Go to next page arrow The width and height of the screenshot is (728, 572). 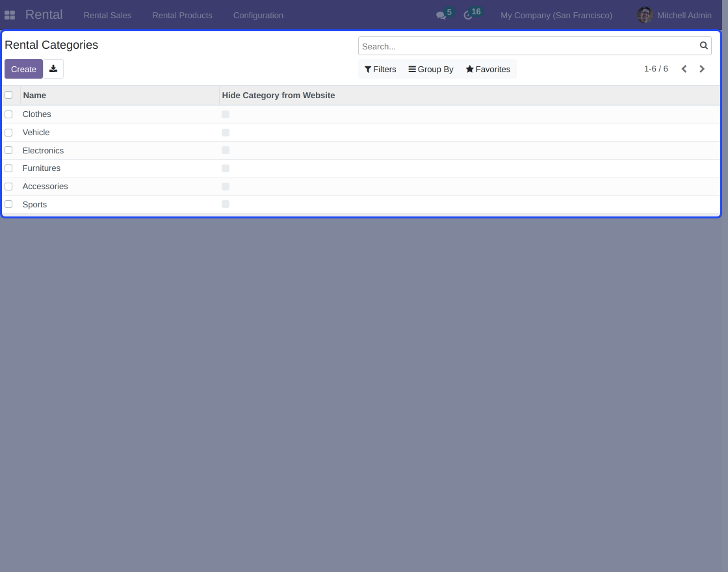(702, 69)
